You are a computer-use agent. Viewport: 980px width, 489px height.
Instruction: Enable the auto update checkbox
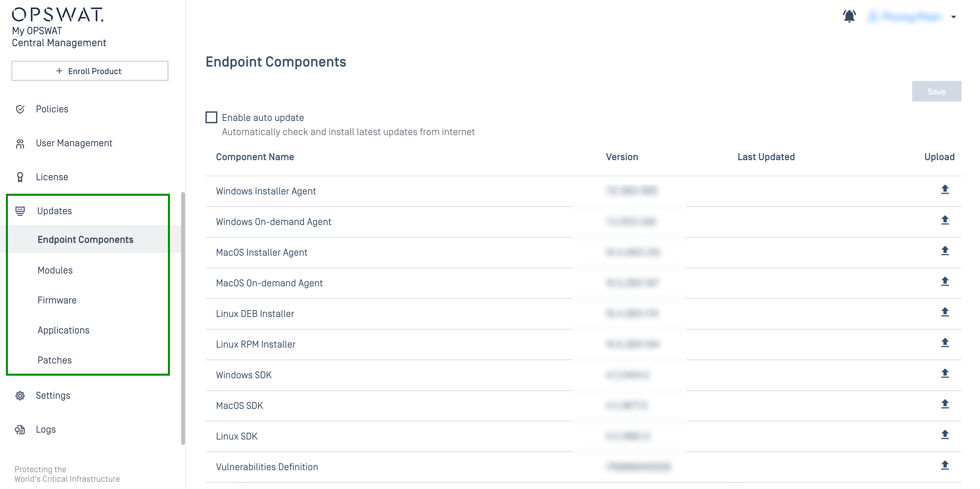(x=211, y=117)
